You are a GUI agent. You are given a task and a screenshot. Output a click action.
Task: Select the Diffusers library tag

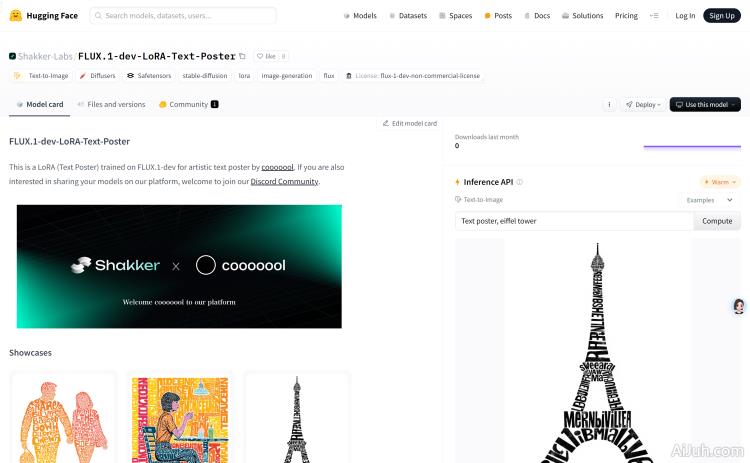(x=97, y=76)
